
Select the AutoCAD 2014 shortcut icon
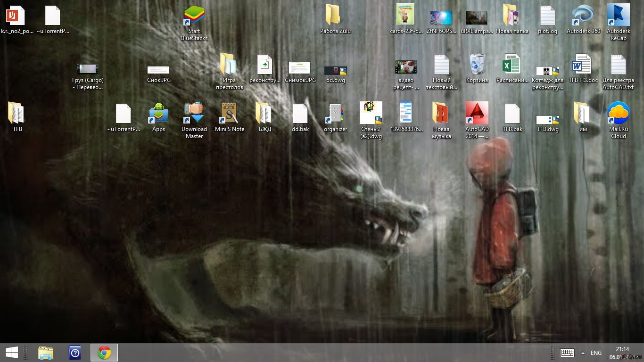477,114
